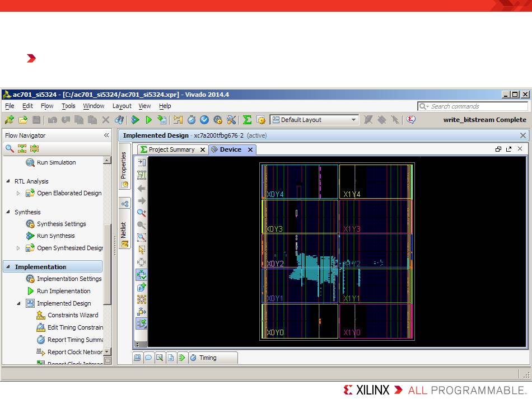Click the blue checkmark toolbar icon
Image resolution: width=532 pixels, height=399 pixels.
tap(204, 120)
